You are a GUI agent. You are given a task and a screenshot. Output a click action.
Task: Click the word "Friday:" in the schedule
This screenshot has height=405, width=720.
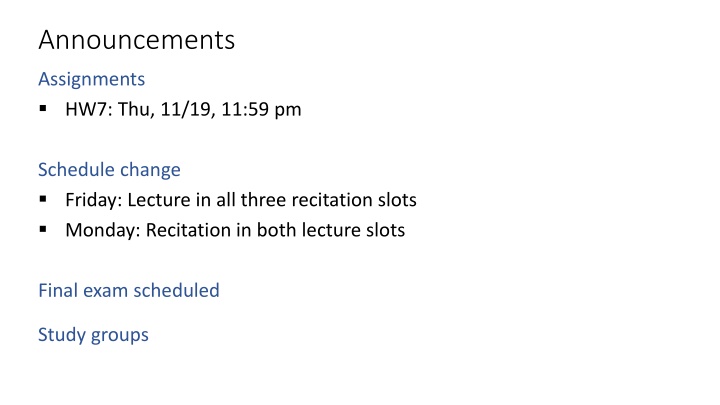[x=94, y=200]
